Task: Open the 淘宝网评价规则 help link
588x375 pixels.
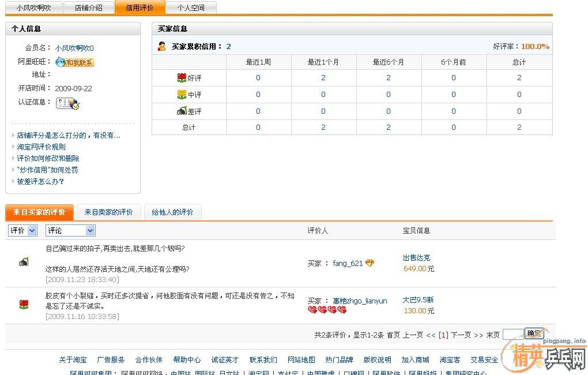Action: (x=41, y=147)
